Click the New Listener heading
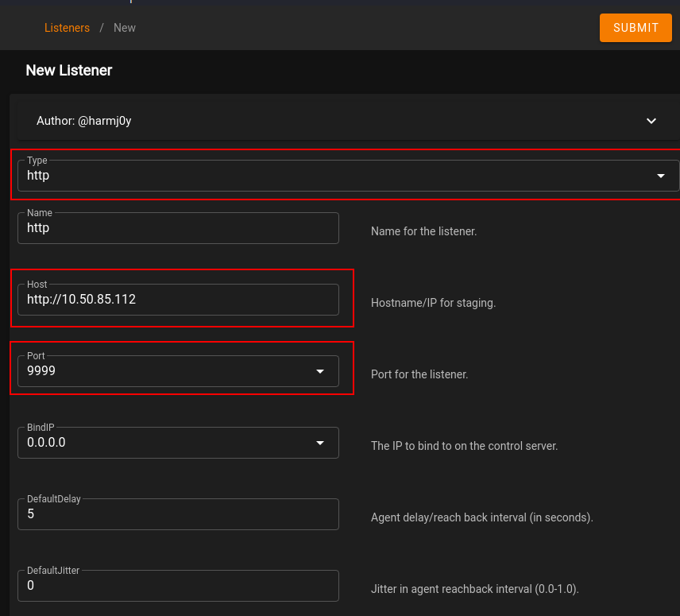This screenshot has height=616, width=680. (69, 70)
